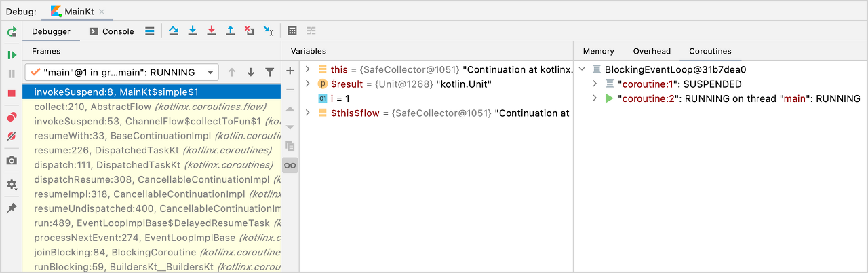Click the Step Out icon
This screenshot has height=273, width=868.
(231, 31)
